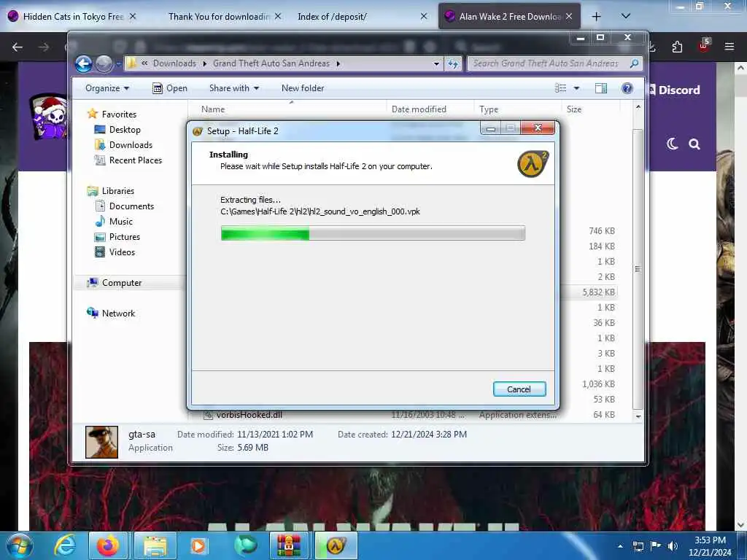Open Discord link on webpage
Viewport: 747px width, 560px height.
coord(674,90)
